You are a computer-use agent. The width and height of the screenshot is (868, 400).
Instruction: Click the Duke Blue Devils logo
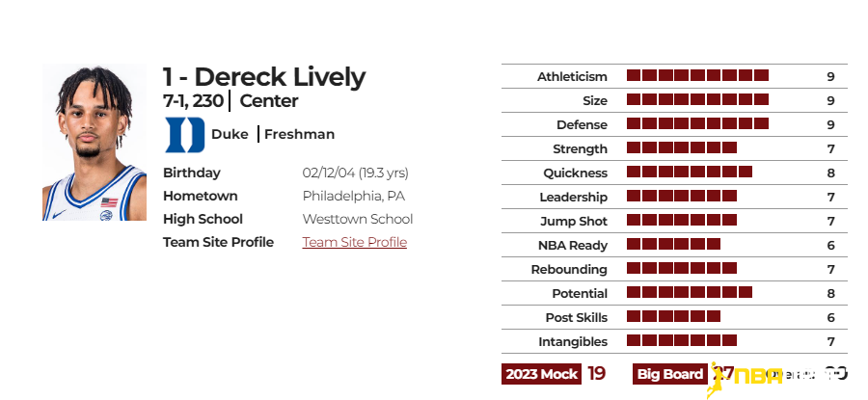(x=185, y=134)
